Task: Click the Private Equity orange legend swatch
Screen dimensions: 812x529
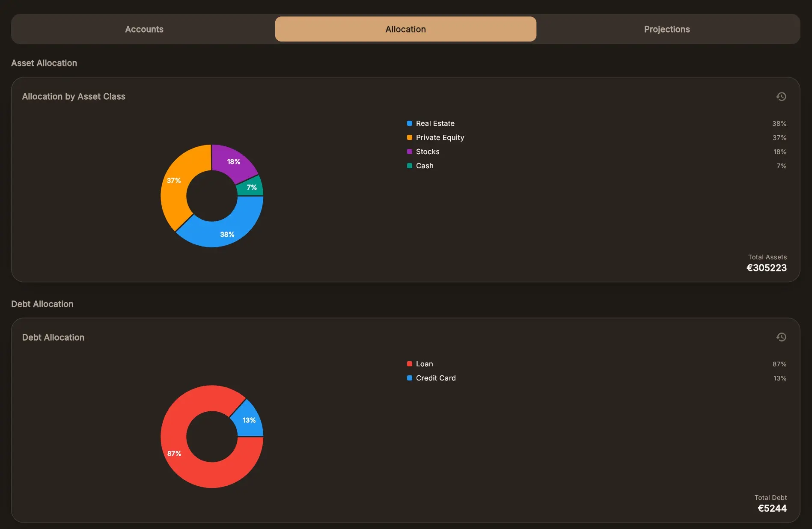Action: 410,137
